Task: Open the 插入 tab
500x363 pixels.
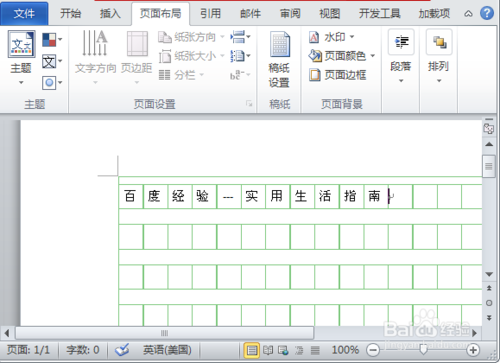Action: (x=110, y=13)
